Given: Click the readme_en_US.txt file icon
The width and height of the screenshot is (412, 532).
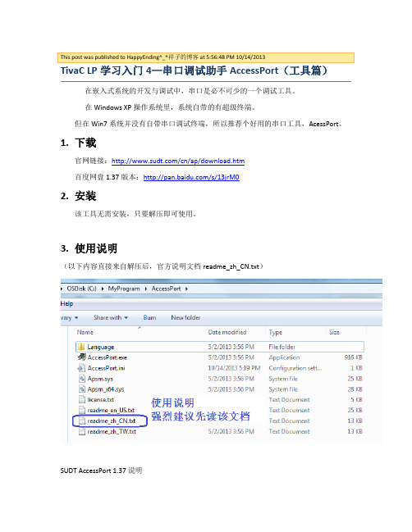Looking at the screenshot, I should 81,410.
